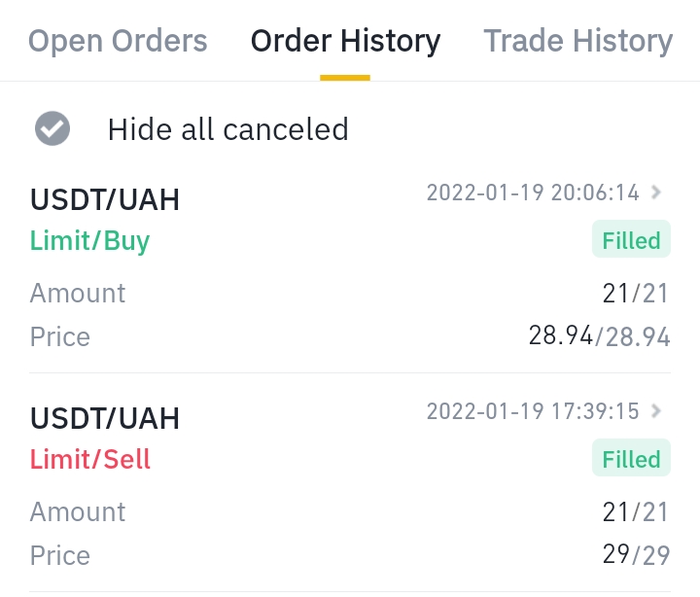This screenshot has width=700, height=597.
Task: Open the Trade History tab
Action: tap(578, 41)
